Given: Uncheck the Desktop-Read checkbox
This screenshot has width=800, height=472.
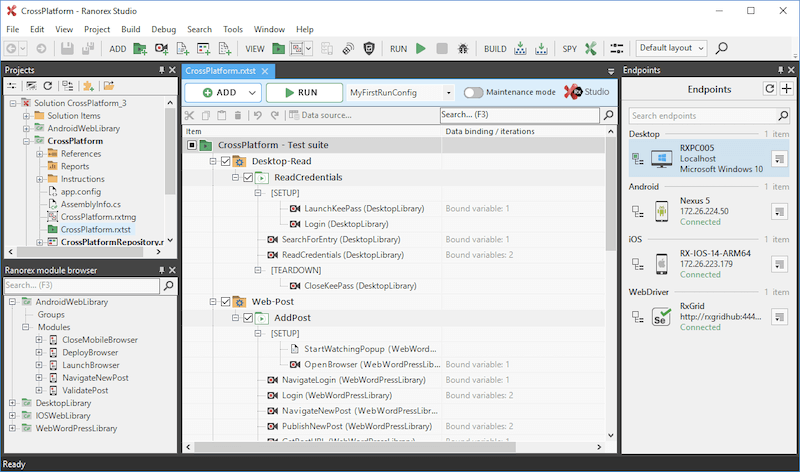Looking at the screenshot, I should coord(226,161).
